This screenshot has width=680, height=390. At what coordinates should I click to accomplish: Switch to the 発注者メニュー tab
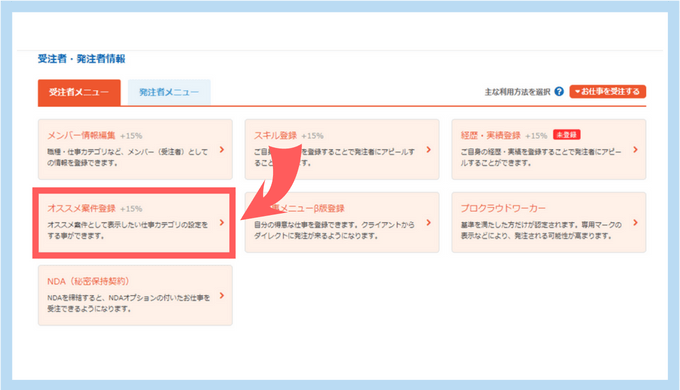169,92
